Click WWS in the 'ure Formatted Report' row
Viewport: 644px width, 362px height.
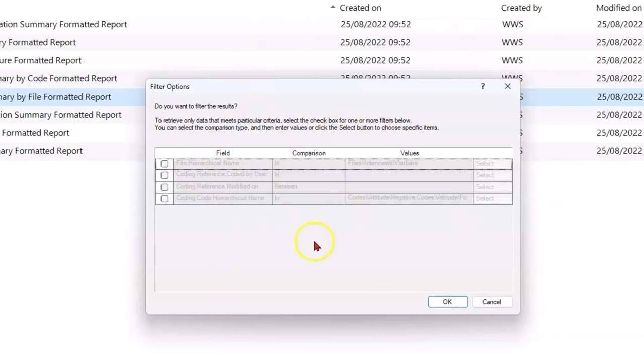tap(512, 60)
